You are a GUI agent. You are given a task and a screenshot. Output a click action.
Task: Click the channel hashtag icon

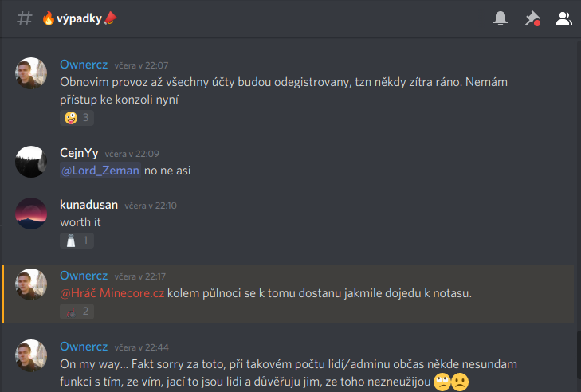point(25,18)
